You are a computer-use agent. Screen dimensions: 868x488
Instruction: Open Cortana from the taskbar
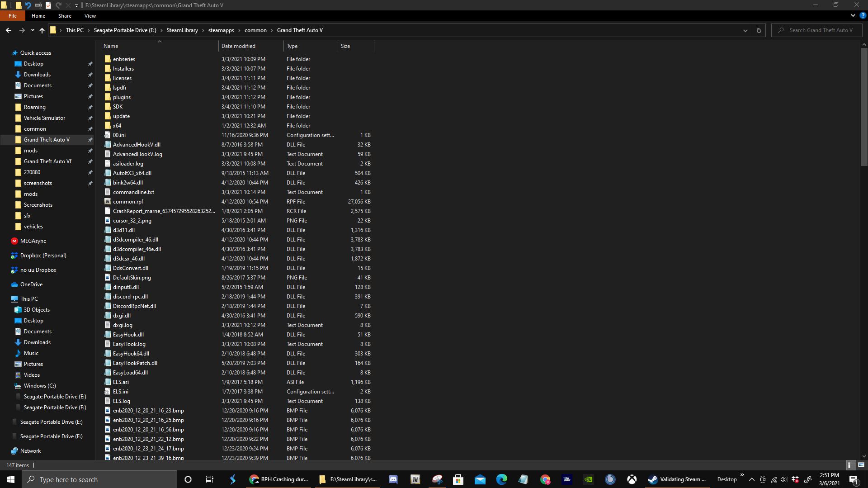(x=188, y=479)
